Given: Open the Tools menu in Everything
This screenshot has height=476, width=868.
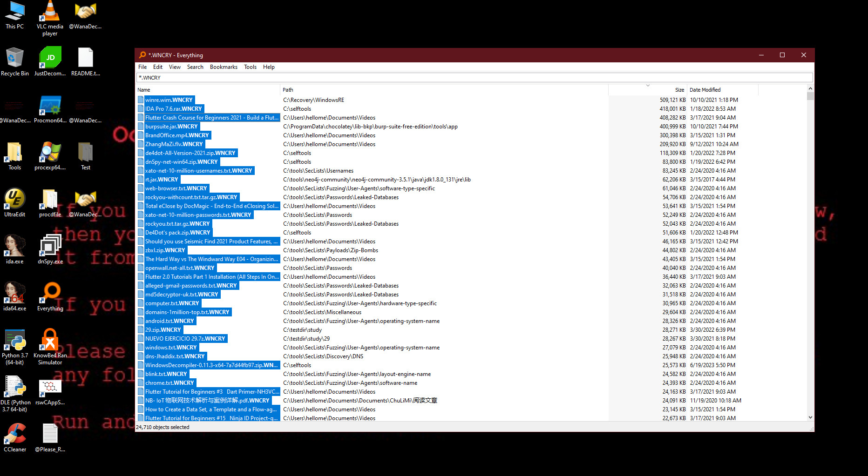Looking at the screenshot, I should pyautogui.click(x=250, y=67).
